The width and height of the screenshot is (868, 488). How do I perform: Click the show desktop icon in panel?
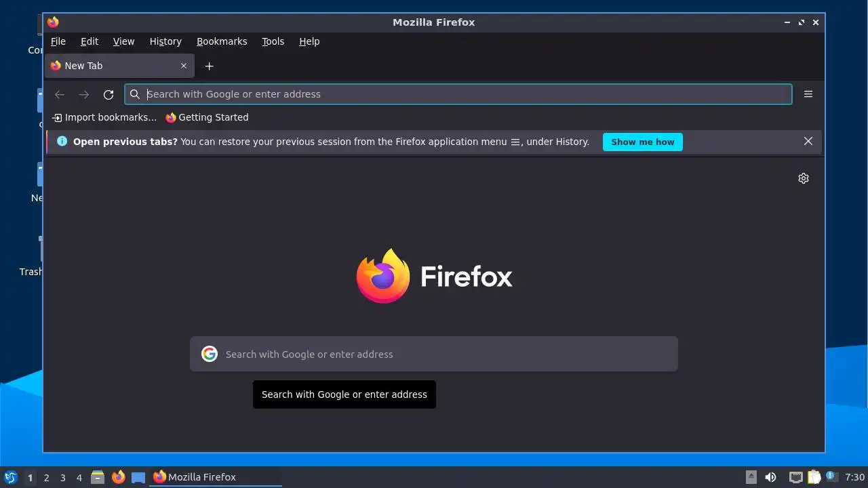pyautogui.click(x=138, y=477)
